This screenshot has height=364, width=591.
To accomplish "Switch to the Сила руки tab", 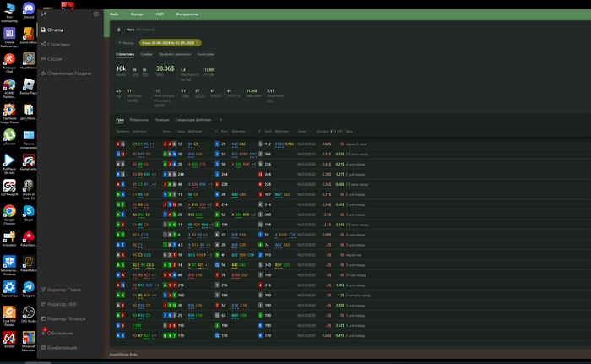I will [205, 54].
